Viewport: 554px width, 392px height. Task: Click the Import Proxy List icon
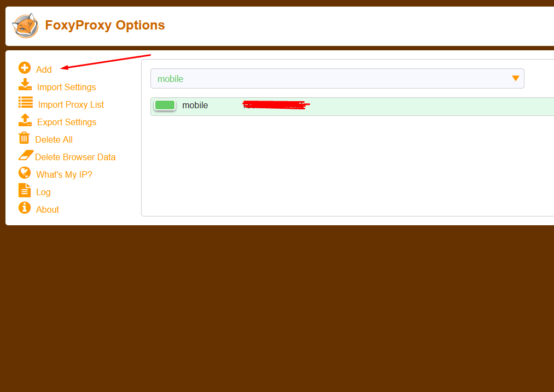pos(26,102)
